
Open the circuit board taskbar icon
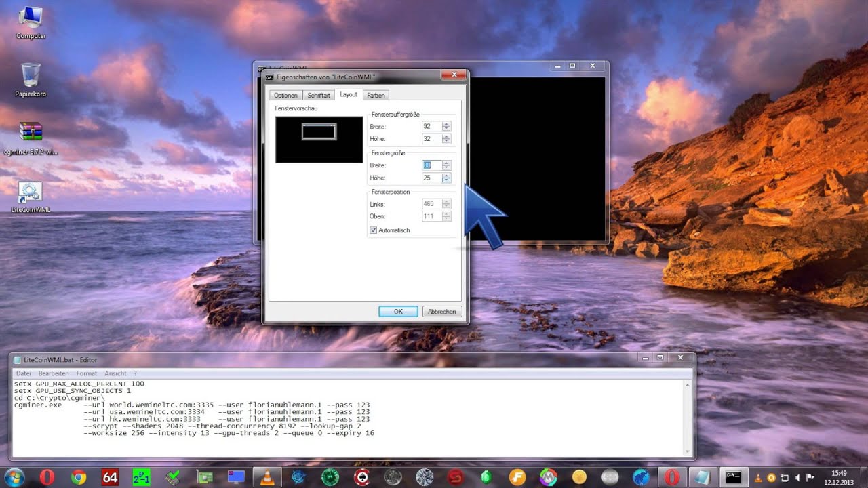(x=205, y=477)
